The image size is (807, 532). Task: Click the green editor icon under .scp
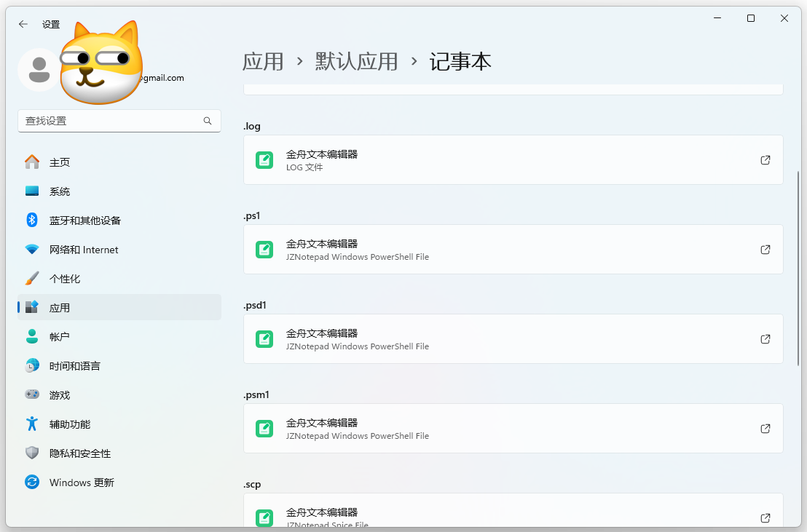[x=264, y=517]
